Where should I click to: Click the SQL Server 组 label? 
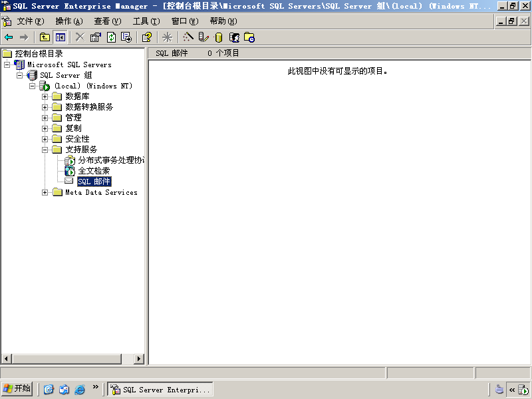(x=66, y=75)
